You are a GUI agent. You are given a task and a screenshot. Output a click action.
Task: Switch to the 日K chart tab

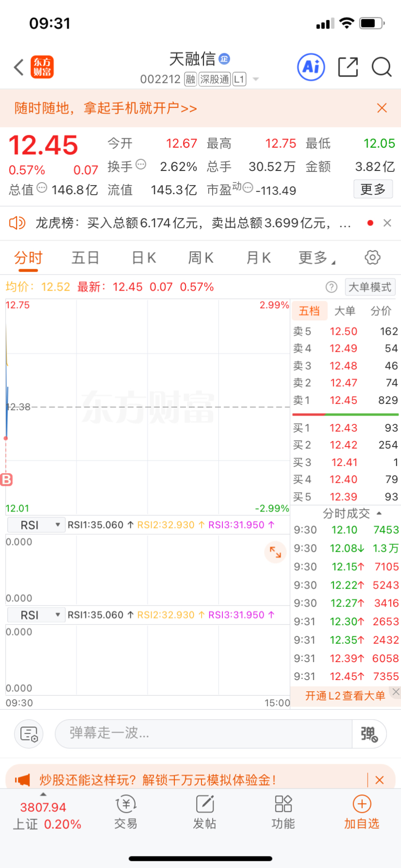coord(144,258)
